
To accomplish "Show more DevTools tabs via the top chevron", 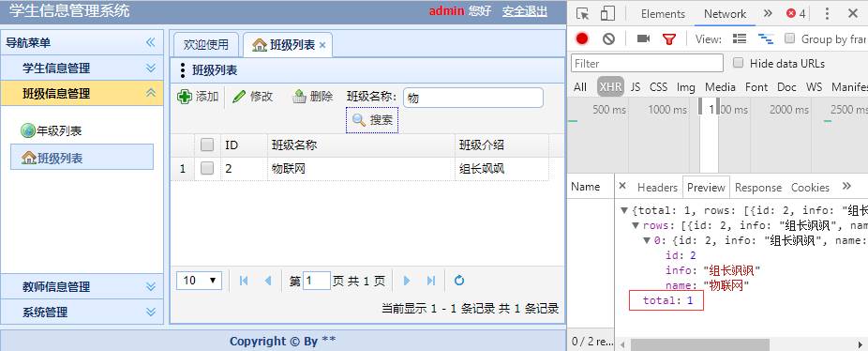I will pyautogui.click(x=768, y=14).
